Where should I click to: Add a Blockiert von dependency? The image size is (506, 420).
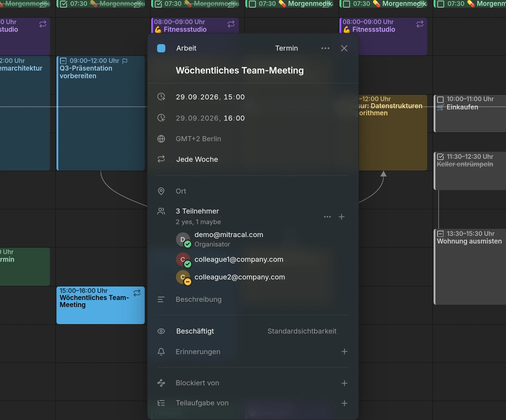point(344,383)
